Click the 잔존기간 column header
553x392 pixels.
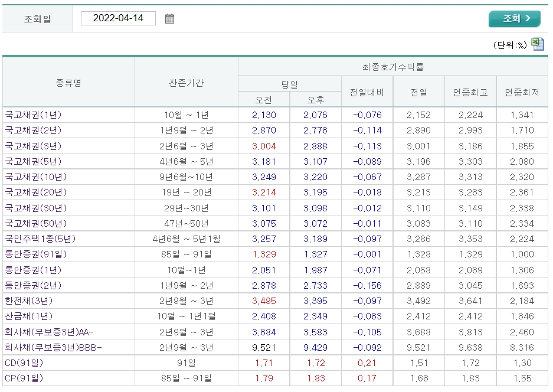pyautogui.click(x=185, y=81)
